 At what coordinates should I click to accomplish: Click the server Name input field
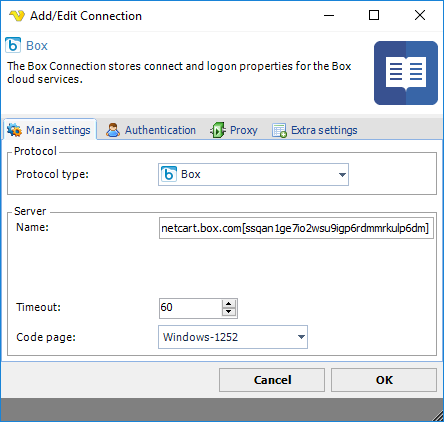(x=296, y=228)
